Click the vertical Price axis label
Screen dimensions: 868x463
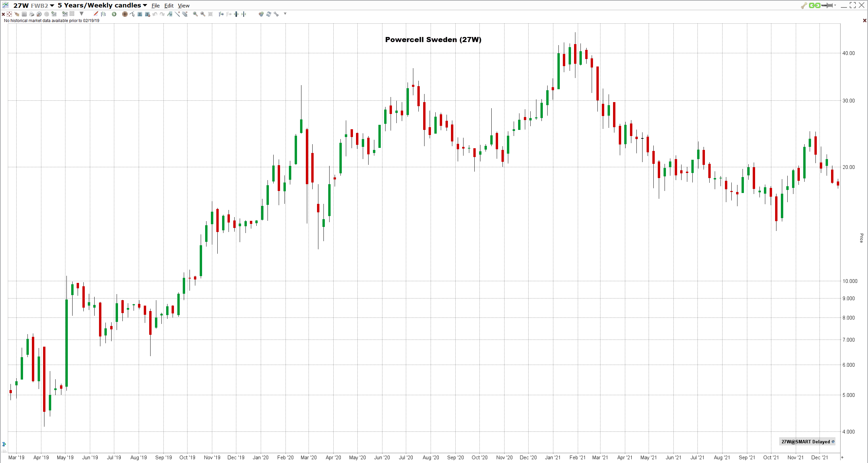pos(861,238)
